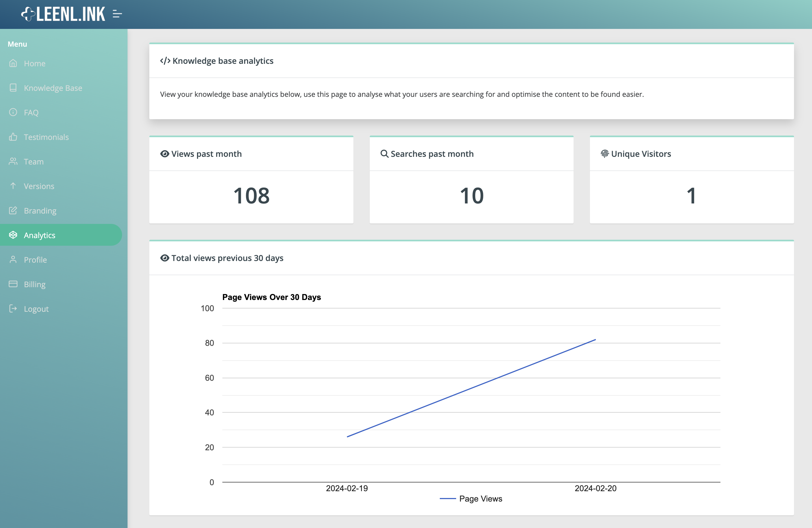Click the magnifier icon beside Searches past month

click(x=384, y=154)
